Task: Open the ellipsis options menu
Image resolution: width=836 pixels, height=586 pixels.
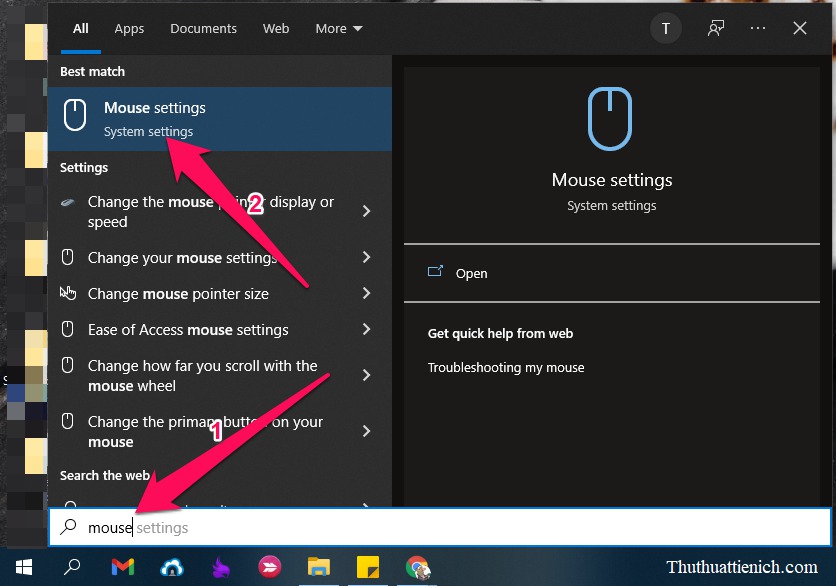Action: click(758, 28)
